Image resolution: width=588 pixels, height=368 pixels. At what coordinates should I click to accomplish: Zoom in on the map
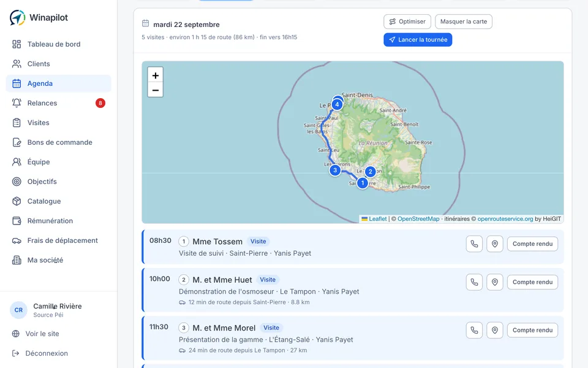(x=155, y=75)
